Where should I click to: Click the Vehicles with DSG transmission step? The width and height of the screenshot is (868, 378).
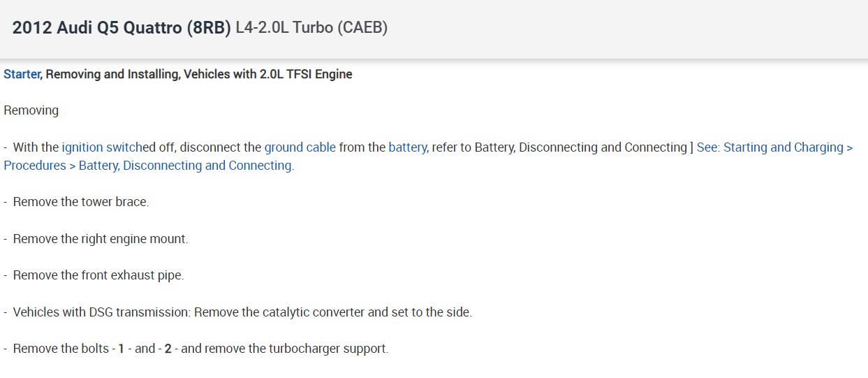point(101,312)
